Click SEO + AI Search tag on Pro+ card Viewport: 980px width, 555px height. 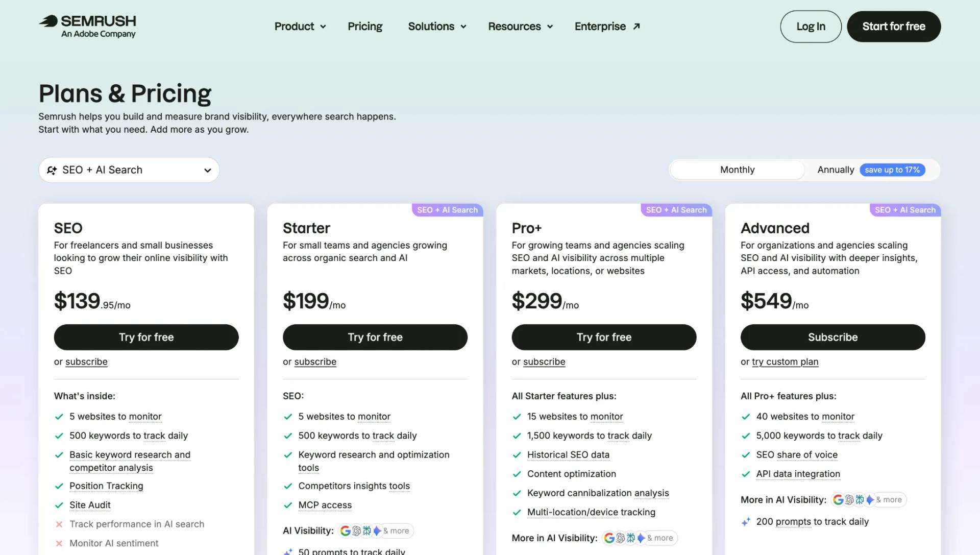coord(676,210)
